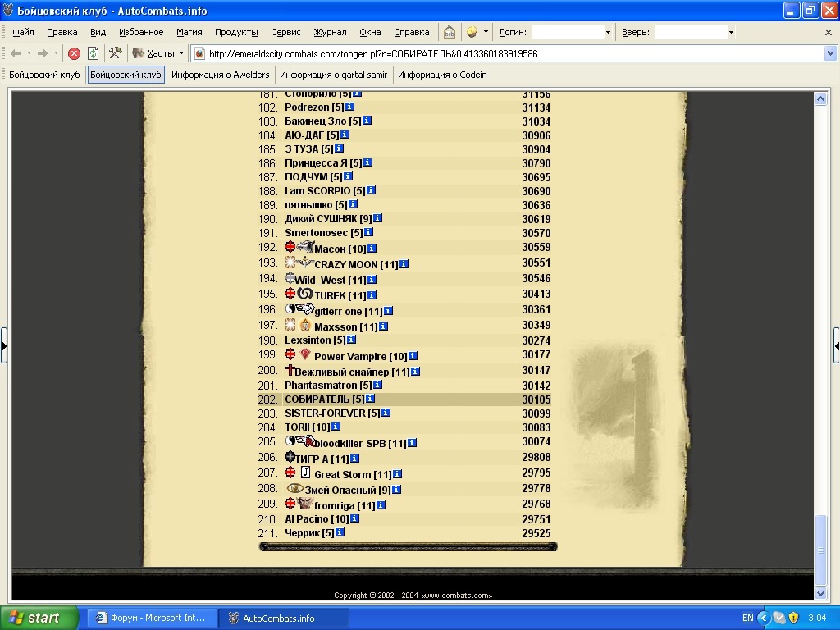Expand the Логин dropdown
This screenshot has height=630, width=840.
coord(608,32)
